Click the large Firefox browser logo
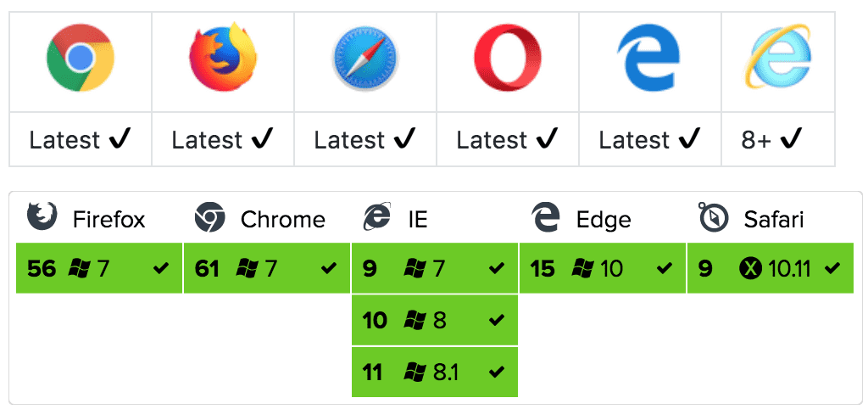868x409 pixels. [x=223, y=57]
